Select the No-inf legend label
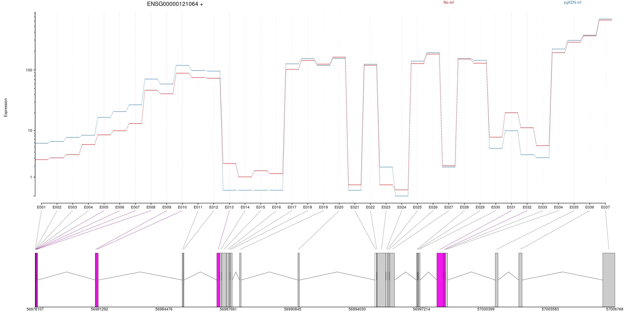644x322 pixels. (448, 2)
